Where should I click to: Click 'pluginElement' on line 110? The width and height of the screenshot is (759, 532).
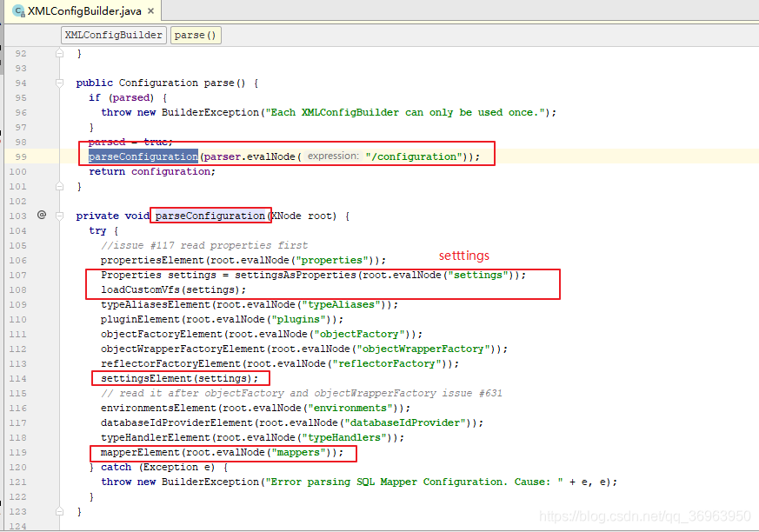click(x=140, y=320)
